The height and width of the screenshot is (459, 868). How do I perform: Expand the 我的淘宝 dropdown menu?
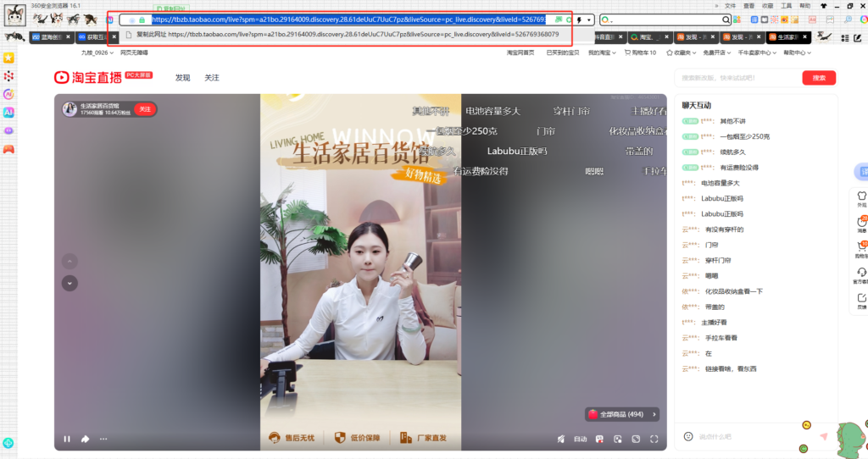click(600, 53)
